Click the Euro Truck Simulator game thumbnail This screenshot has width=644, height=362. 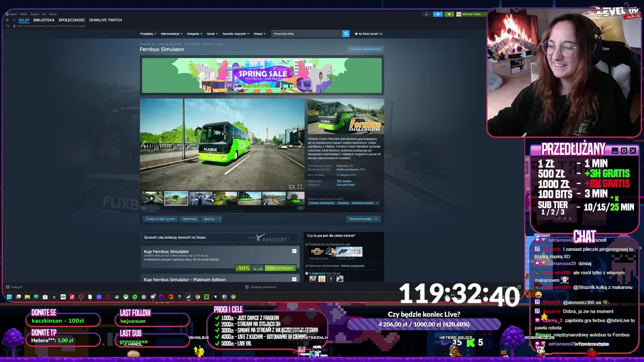pos(323,252)
